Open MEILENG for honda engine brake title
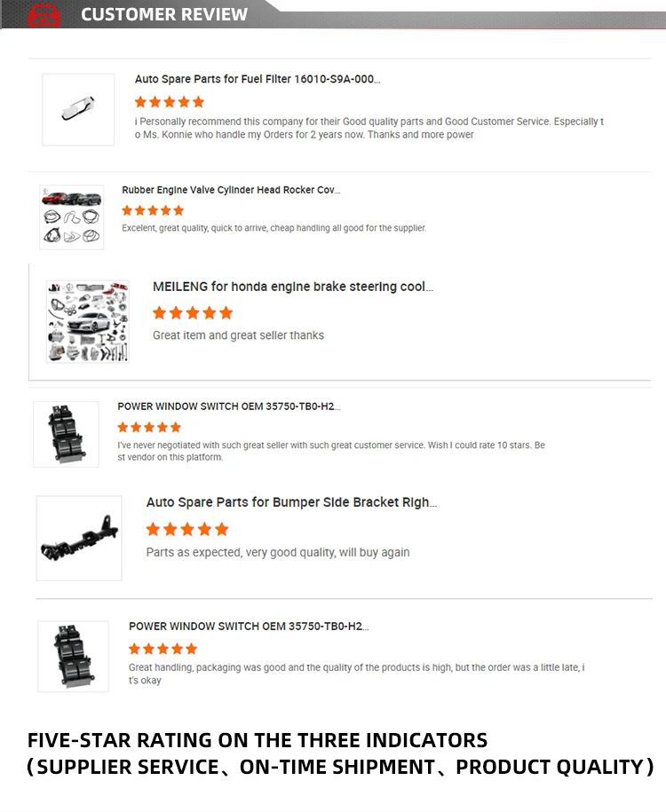This screenshot has height=812, width=666. tap(293, 287)
